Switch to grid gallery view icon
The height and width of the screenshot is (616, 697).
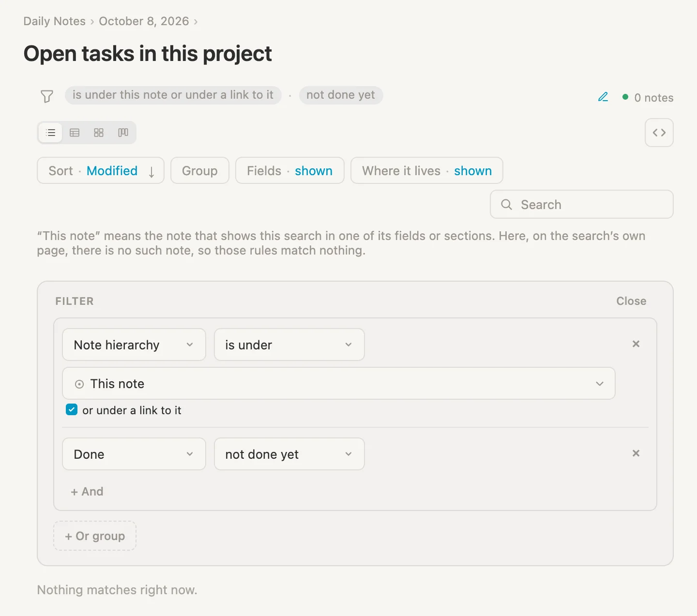[x=99, y=133]
